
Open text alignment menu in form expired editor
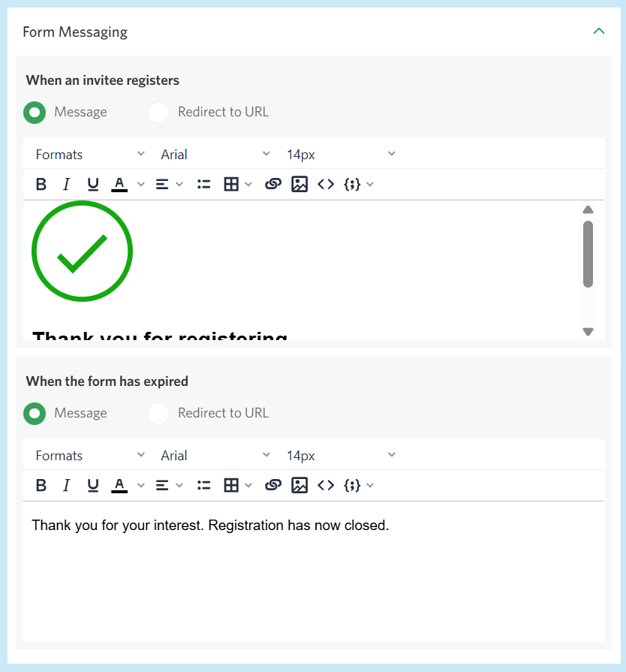[168, 486]
